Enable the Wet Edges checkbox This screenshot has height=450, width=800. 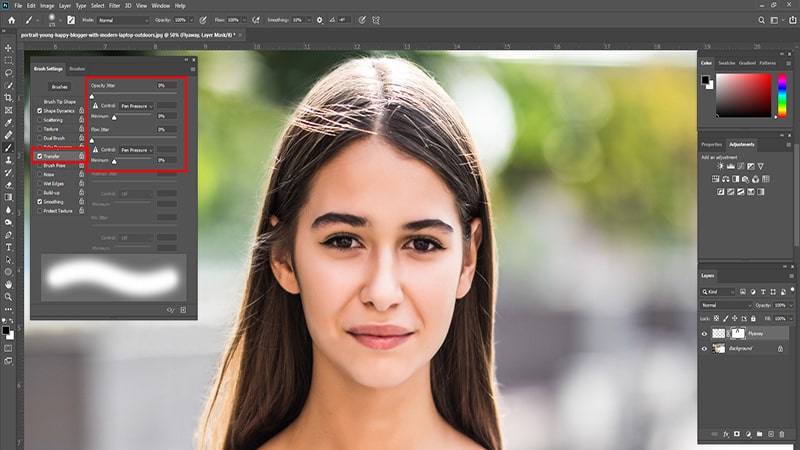(39, 184)
